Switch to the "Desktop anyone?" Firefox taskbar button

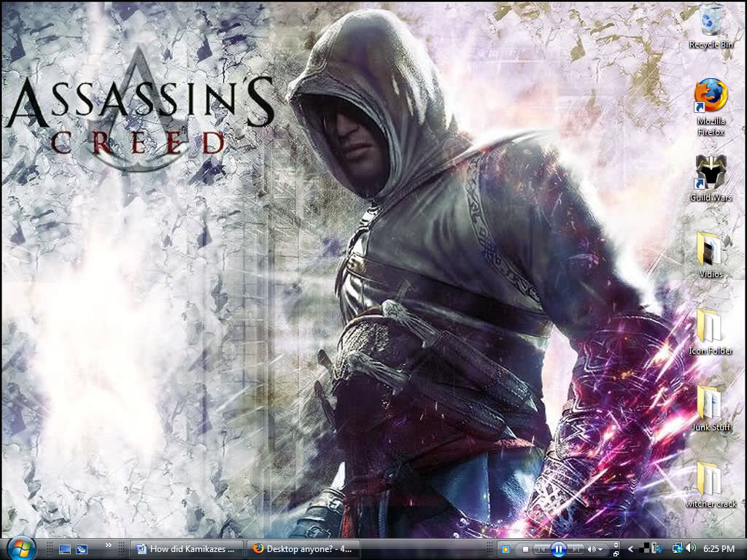click(x=303, y=549)
